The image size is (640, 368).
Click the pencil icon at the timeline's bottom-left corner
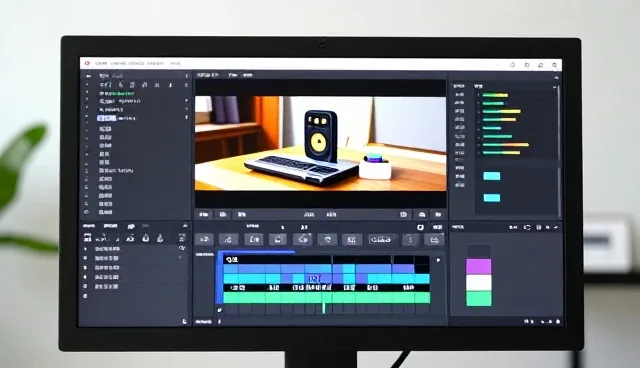coord(220,310)
